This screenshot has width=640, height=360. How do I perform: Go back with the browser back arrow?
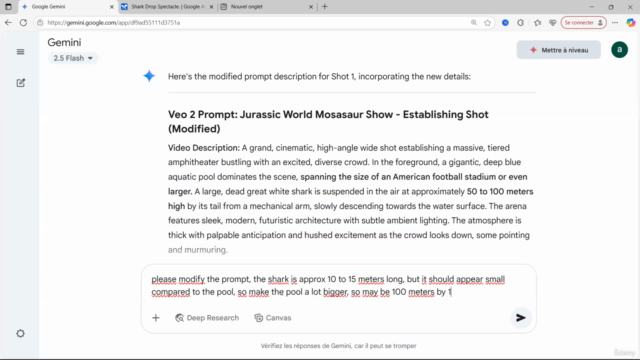pos(8,22)
